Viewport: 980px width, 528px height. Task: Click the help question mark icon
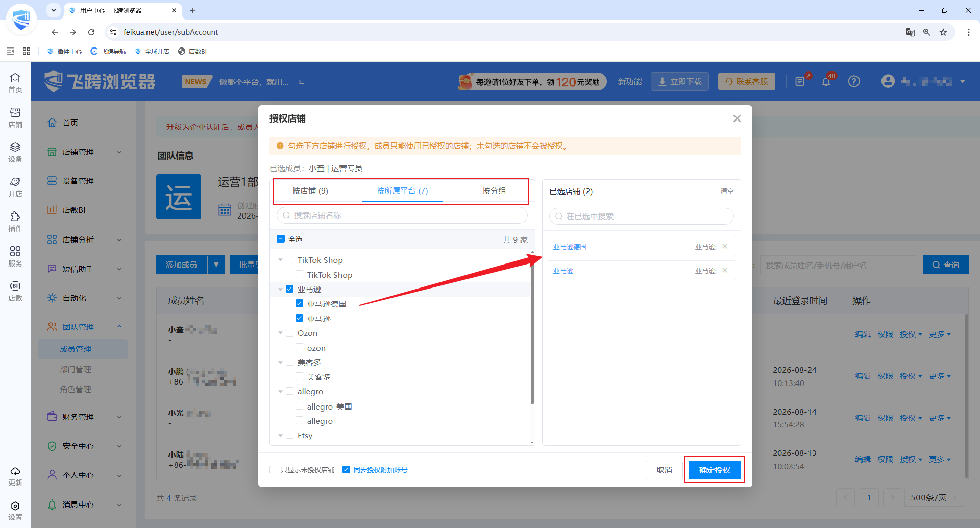click(854, 81)
